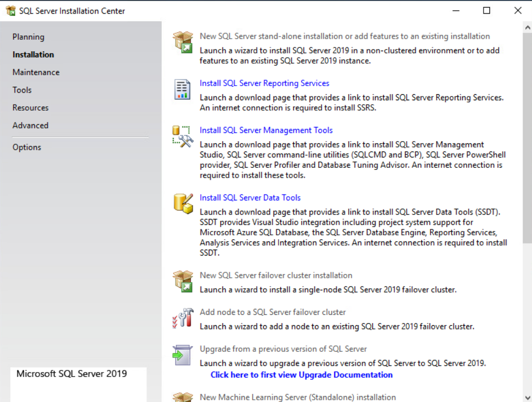The width and height of the screenshot is (532, 402).
Task: Launch New SQL Server failover cluster installation
Action: [x=276, y=275]
